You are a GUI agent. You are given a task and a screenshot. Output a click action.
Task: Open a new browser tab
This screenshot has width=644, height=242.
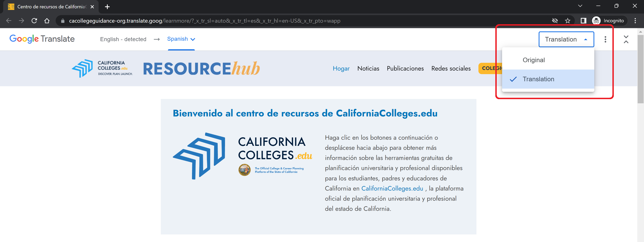point(107,7)
